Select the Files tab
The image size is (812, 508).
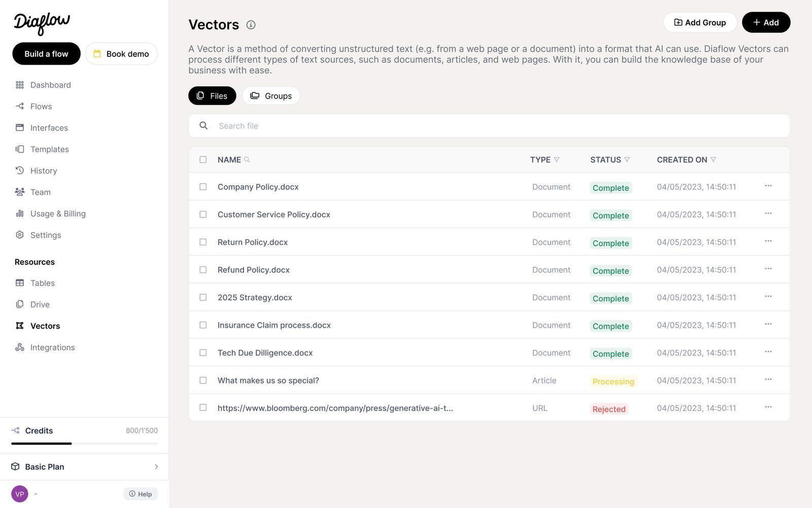click(212, 96)
